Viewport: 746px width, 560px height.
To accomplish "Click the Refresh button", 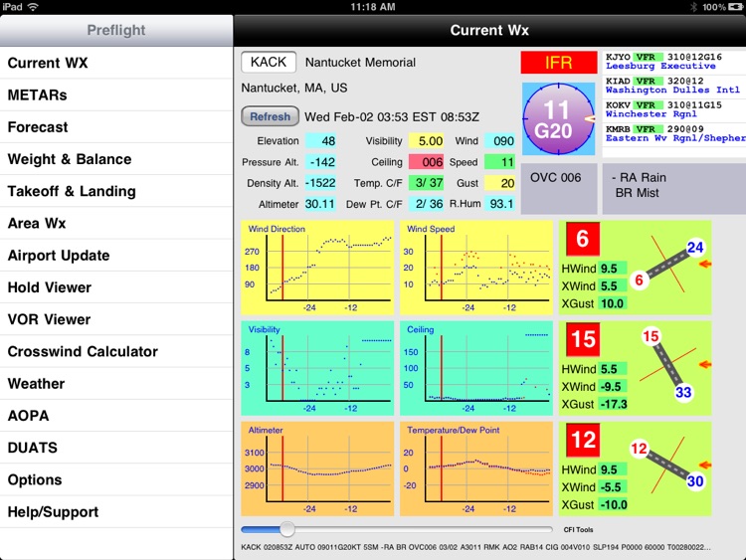I will point(270,116).
